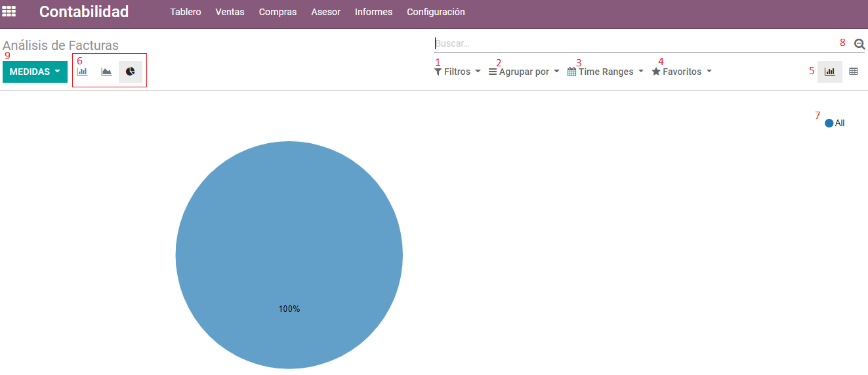
Task: Open the Configuración menu
Action: (436, 12)
